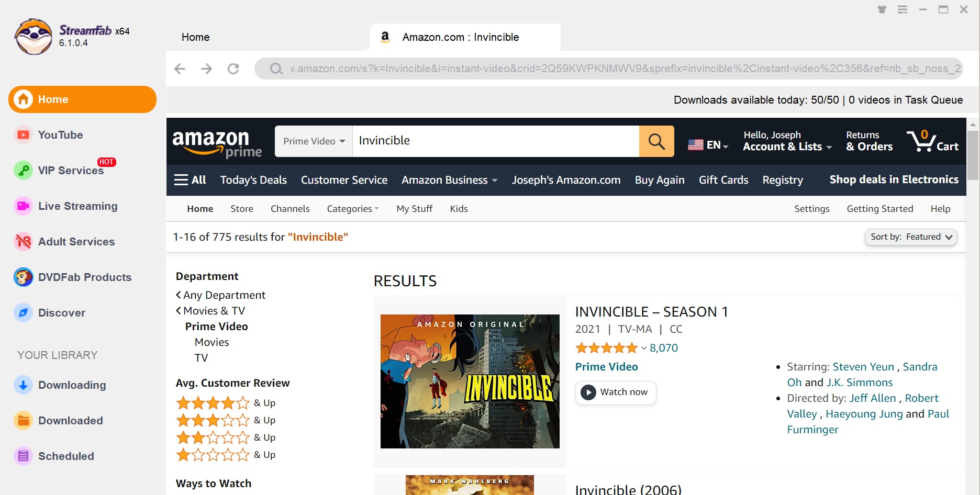Click the address bar search magnifier
Viewport: 980px width, 495px height.
click(x=276, y=69)
